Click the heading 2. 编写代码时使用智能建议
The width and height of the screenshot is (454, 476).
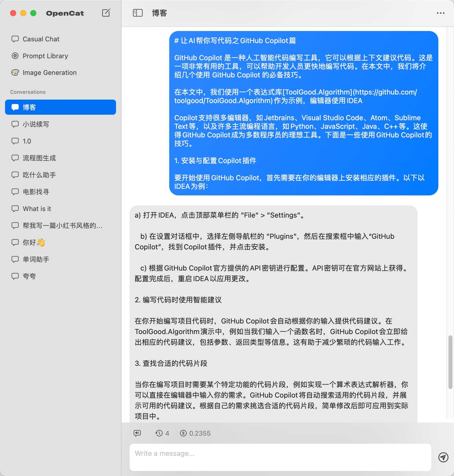(178, 300)
